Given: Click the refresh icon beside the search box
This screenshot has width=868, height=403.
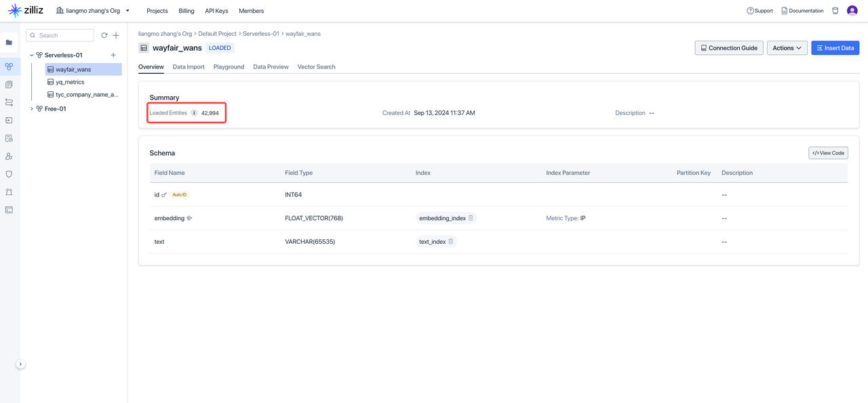Looking at the screenshot, I should point(104,35).
